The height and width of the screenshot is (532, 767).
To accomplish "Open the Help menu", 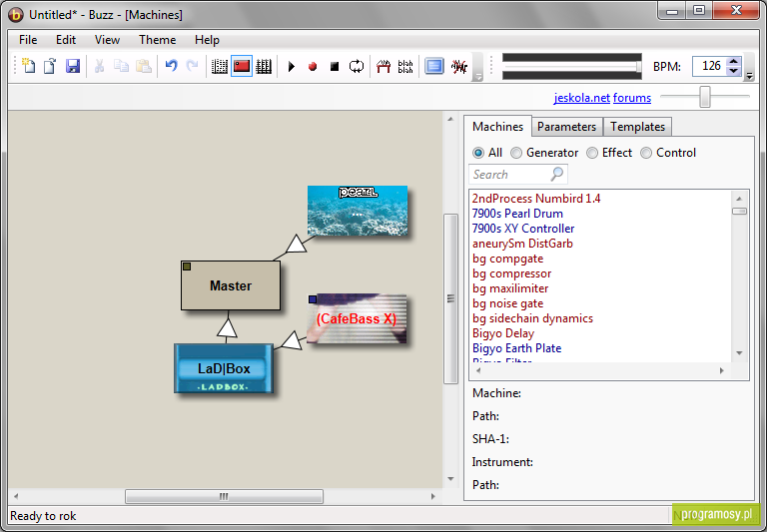I will pyautogui.click(x=207, y=40).
